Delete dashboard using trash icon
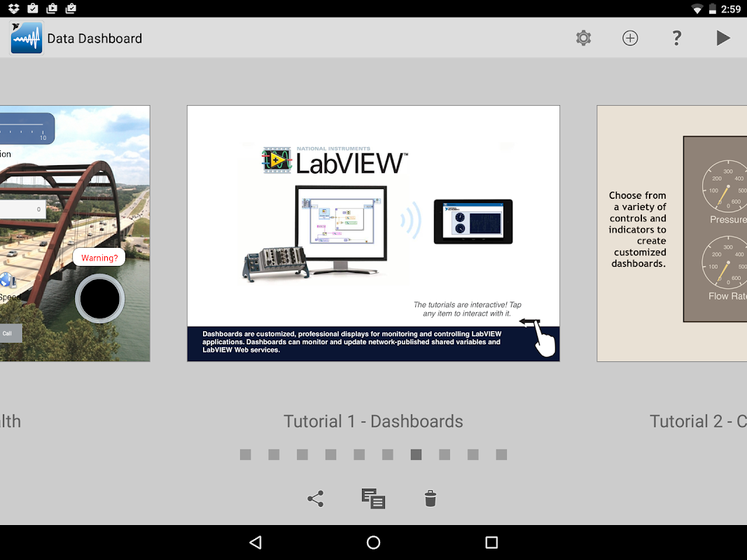Screen dimensions: 747x560 tap(430, 498)
